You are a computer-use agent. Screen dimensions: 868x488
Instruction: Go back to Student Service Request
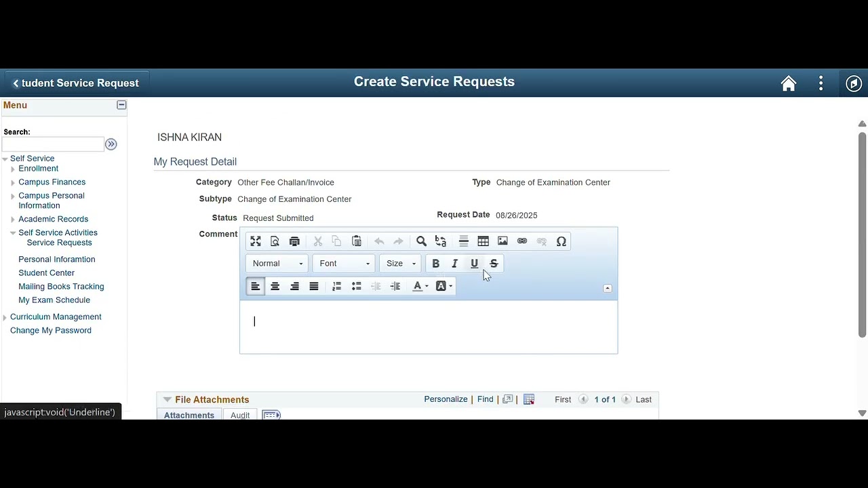[75, 83]
